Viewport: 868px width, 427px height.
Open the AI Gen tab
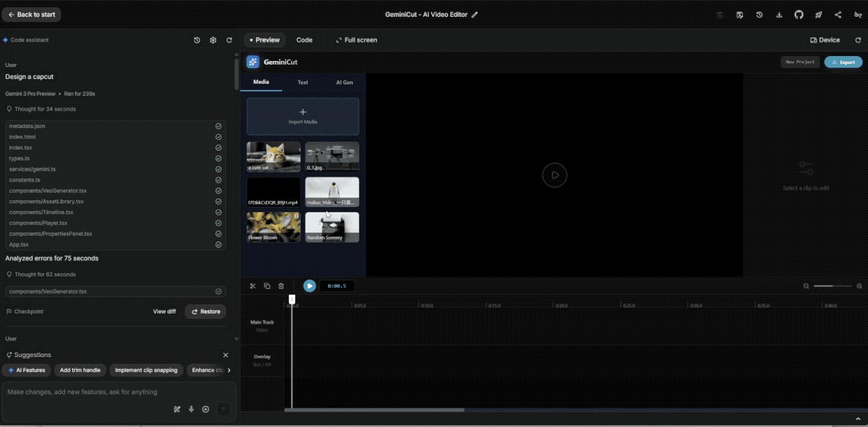344,83
